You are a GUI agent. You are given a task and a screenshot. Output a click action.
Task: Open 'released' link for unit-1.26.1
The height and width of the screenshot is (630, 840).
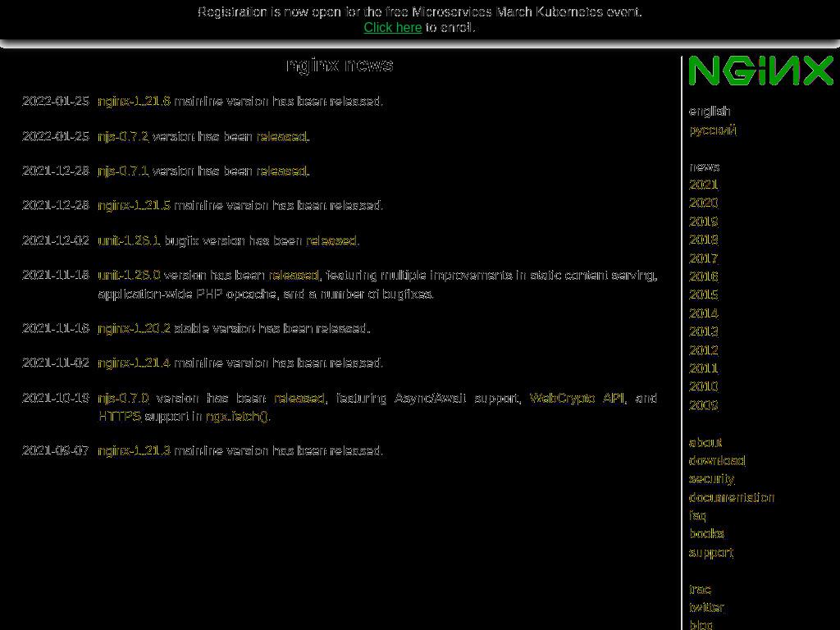[x=331, y=240]
